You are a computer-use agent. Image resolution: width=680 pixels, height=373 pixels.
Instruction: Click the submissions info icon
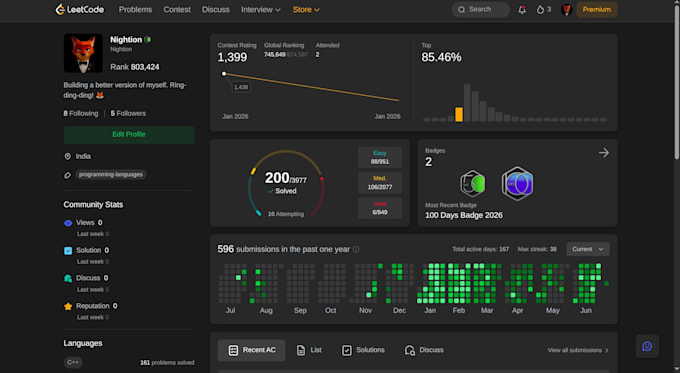[x=356, y=249]
